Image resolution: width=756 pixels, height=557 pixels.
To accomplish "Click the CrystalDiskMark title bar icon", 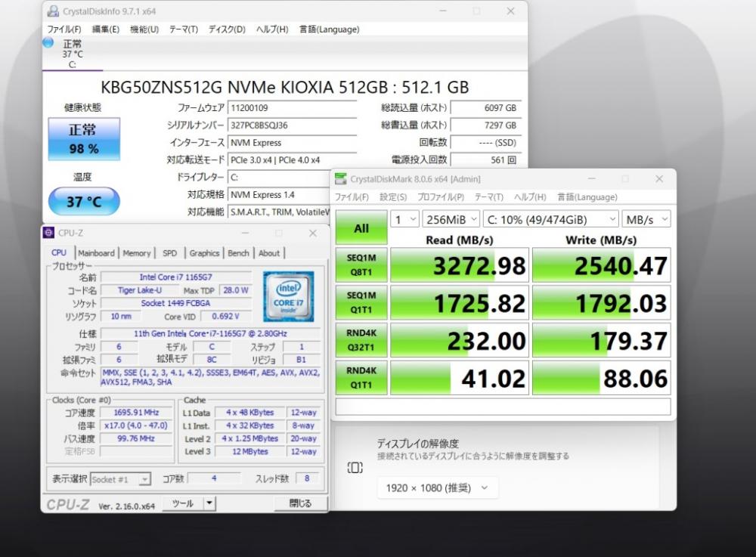I will point(340,179).
